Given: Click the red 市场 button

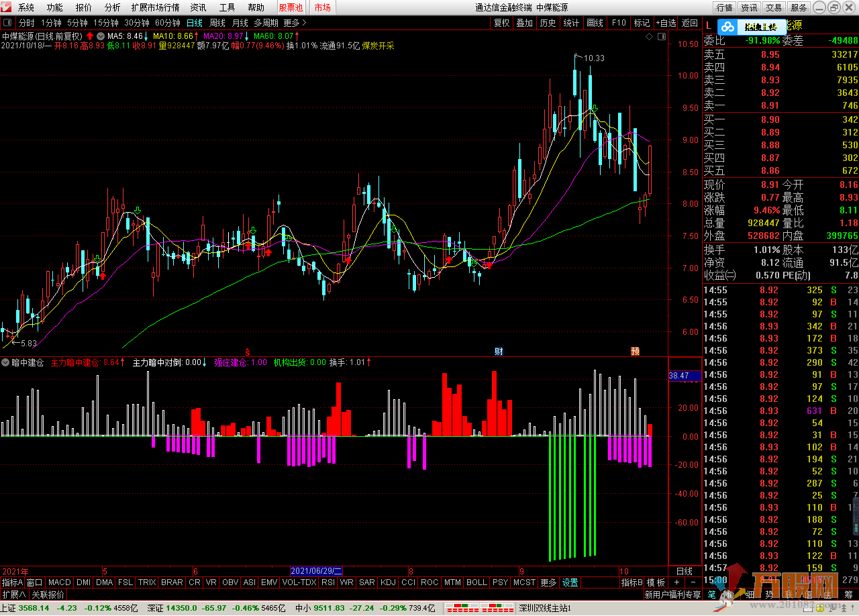Looking at the screenshot, I should [323, 7].
